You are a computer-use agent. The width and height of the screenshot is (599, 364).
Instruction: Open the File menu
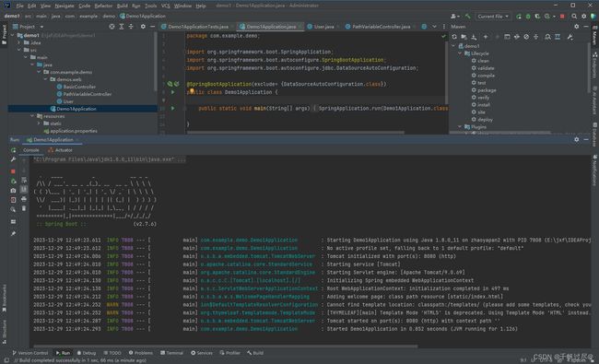point(20,6)
